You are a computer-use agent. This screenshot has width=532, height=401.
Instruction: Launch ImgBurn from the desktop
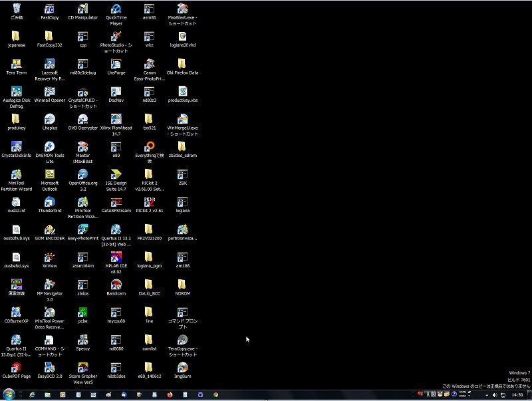182,368
